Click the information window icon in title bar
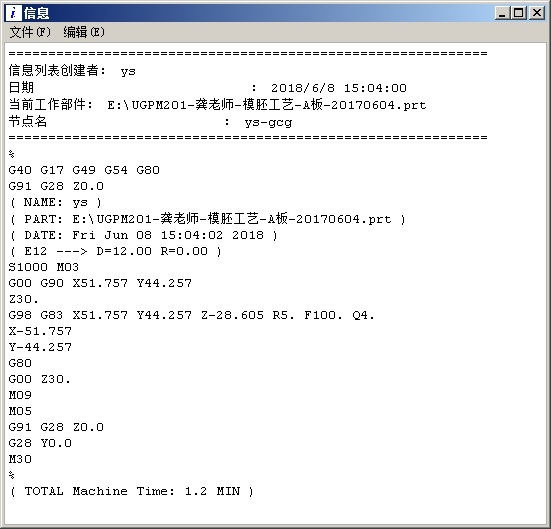551x529 pixels. [x=14, y=13]
